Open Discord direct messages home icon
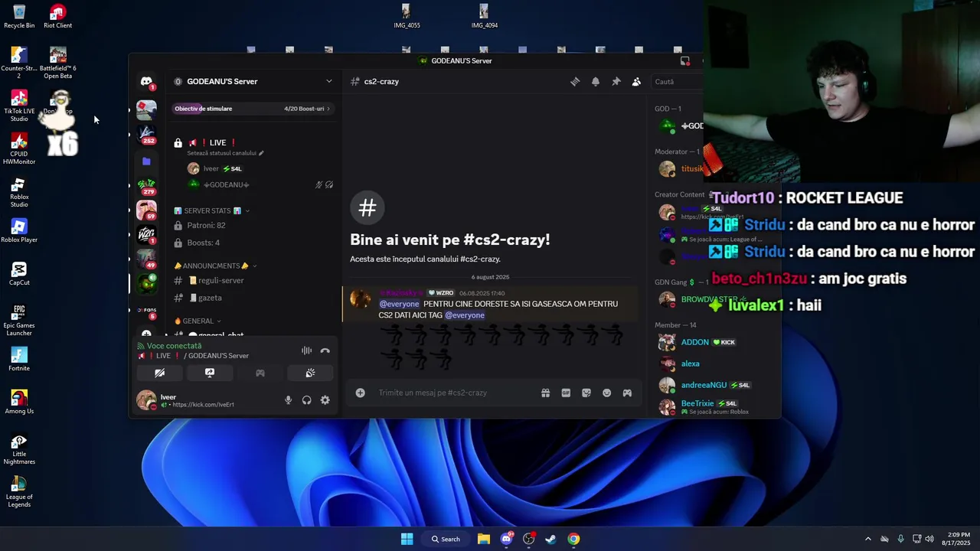 (x=146, y=82)
